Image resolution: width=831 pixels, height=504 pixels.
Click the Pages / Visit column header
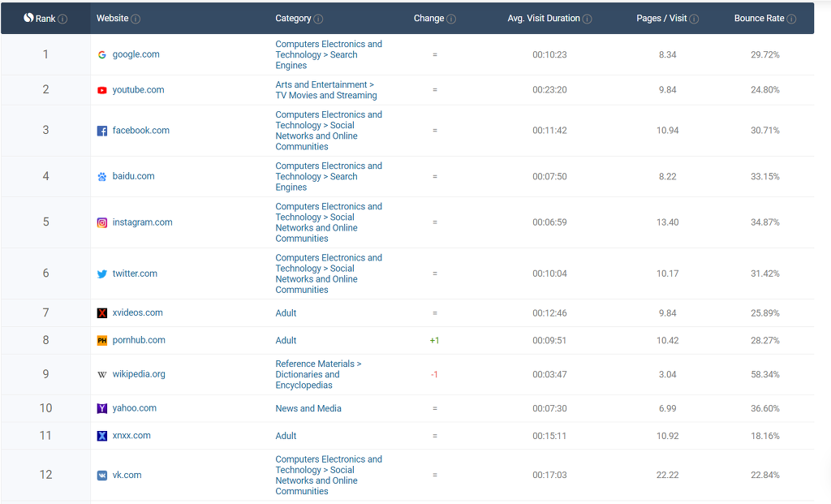click(x=661, y=18)
